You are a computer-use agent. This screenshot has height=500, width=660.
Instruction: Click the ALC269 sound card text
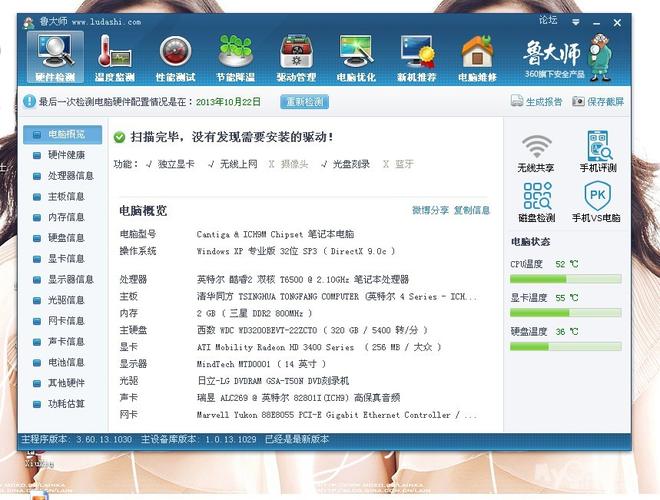(x=298, y=398)
